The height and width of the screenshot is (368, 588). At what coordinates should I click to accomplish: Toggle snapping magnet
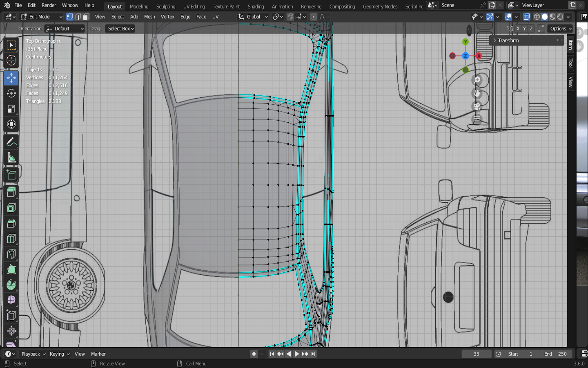click(x=290, y=17)
